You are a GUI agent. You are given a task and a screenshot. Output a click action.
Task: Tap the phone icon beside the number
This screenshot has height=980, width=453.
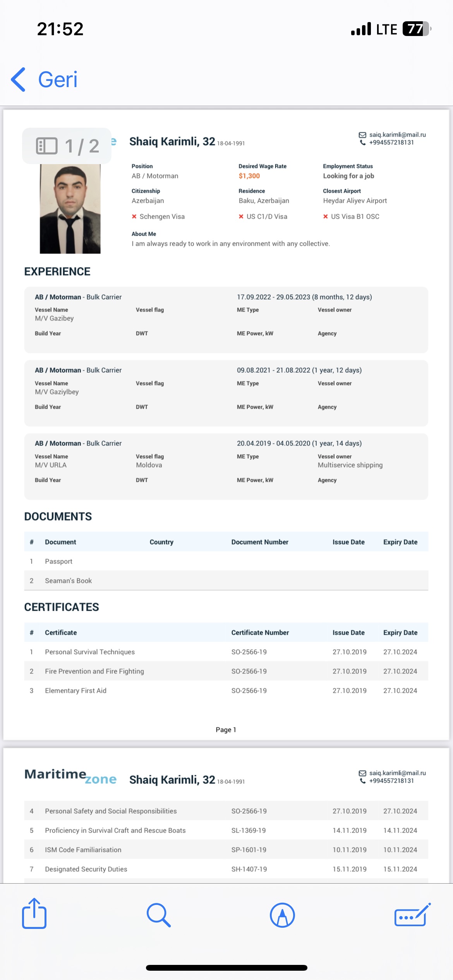coord(362,142)
